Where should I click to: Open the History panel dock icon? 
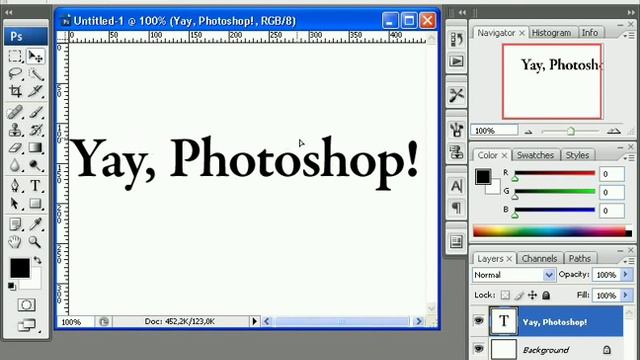pos(456,39)
